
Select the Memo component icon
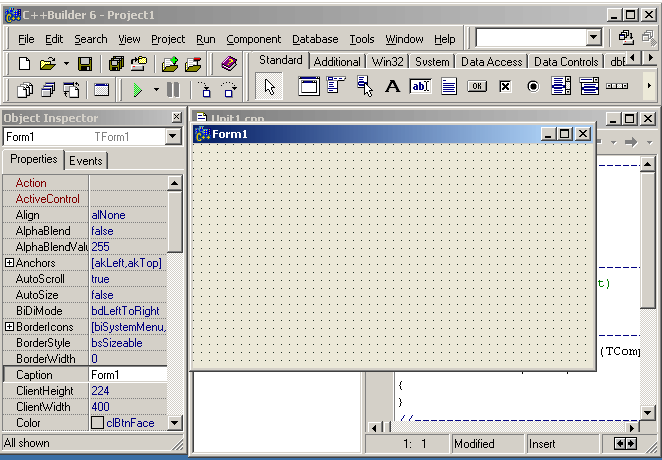(x=448, y=86)
